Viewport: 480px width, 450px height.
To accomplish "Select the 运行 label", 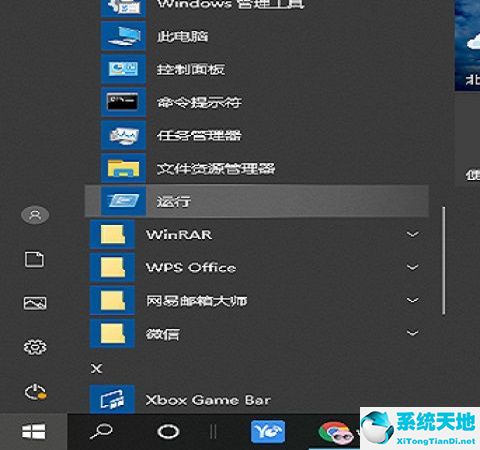I will pyautogui.click(x=174, y=201).
